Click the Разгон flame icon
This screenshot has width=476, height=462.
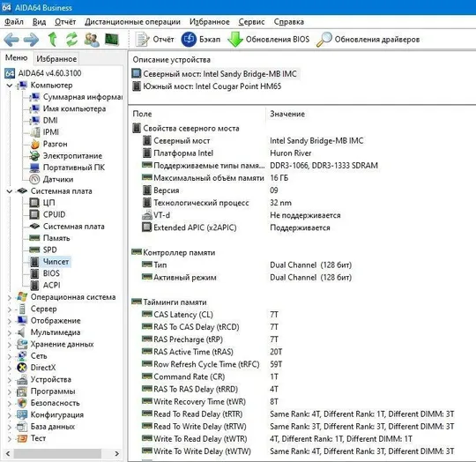(x=34, y=144)
